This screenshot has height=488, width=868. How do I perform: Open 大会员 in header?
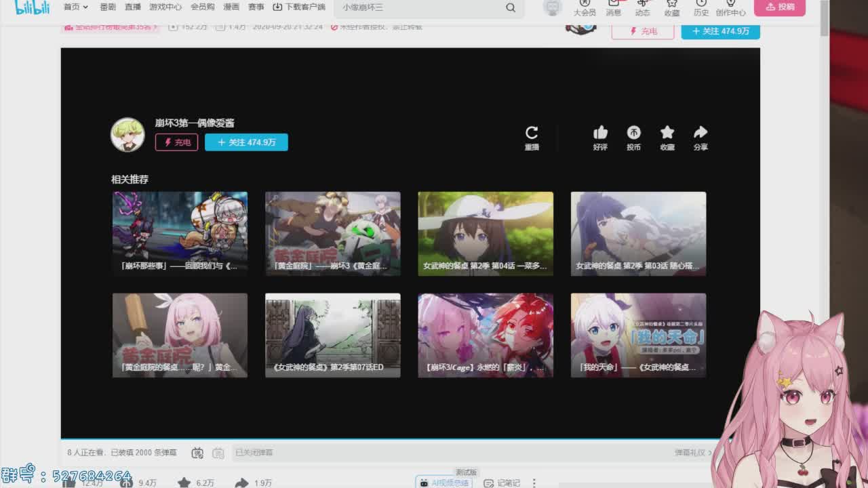click(x=585, y=8)
